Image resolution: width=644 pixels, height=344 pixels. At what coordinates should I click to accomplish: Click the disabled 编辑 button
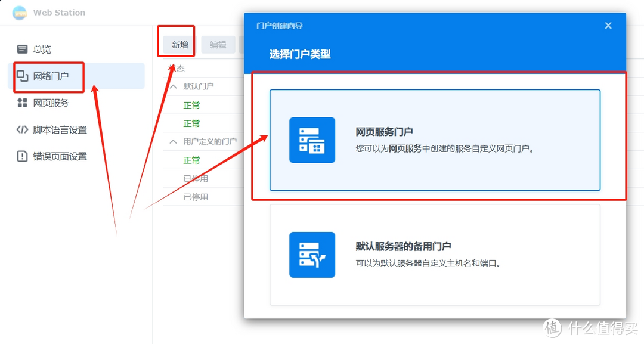tap(217, 43)
